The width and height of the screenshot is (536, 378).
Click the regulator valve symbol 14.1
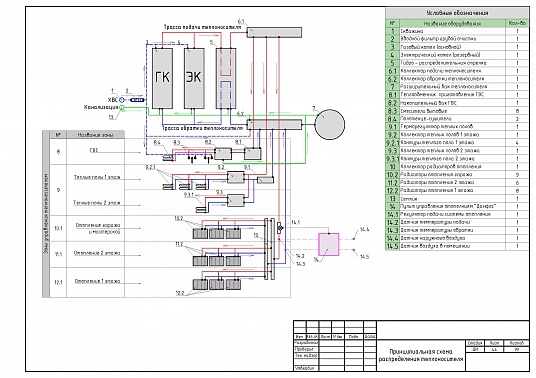coord(280,227)
